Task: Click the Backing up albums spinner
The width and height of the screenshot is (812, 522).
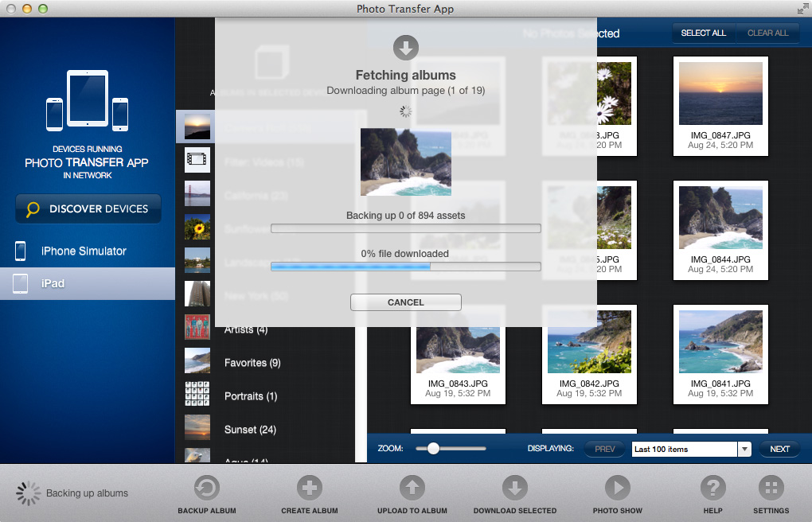Action: pyautogui.click(x=28, y=493)
